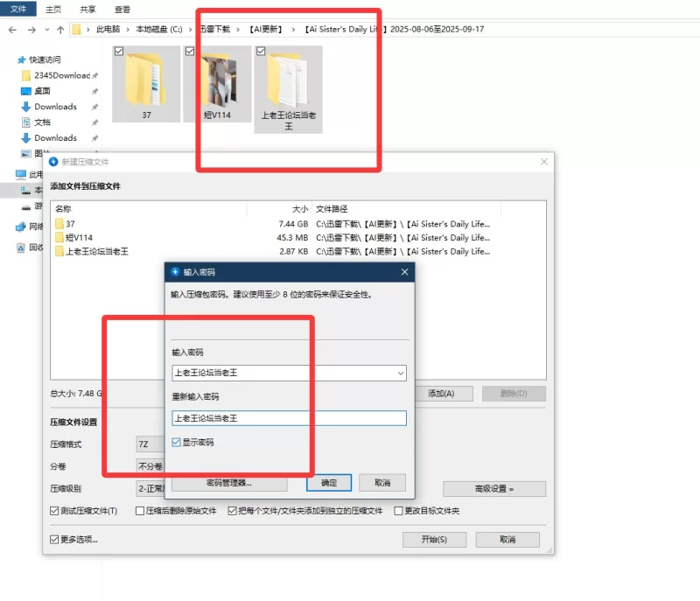Open the 文件 menu tab
This screenshot has height=601, width=700.
click(18, 9)
